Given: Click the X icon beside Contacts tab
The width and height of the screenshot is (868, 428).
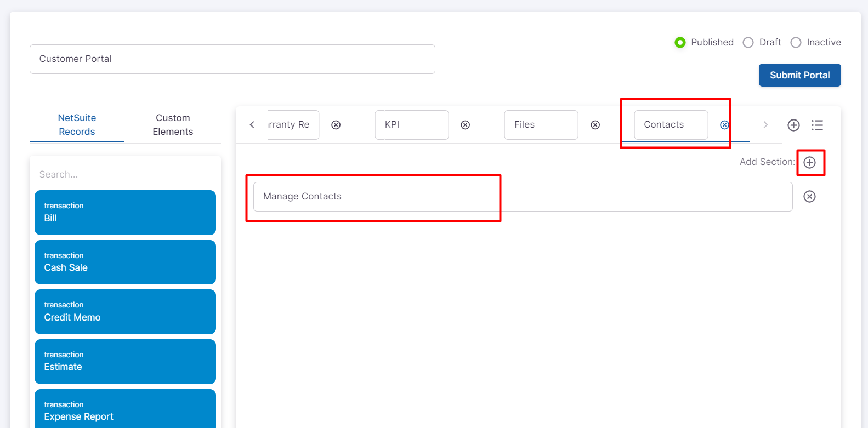Looking at the screenshot, I should [x=724, y=125].
